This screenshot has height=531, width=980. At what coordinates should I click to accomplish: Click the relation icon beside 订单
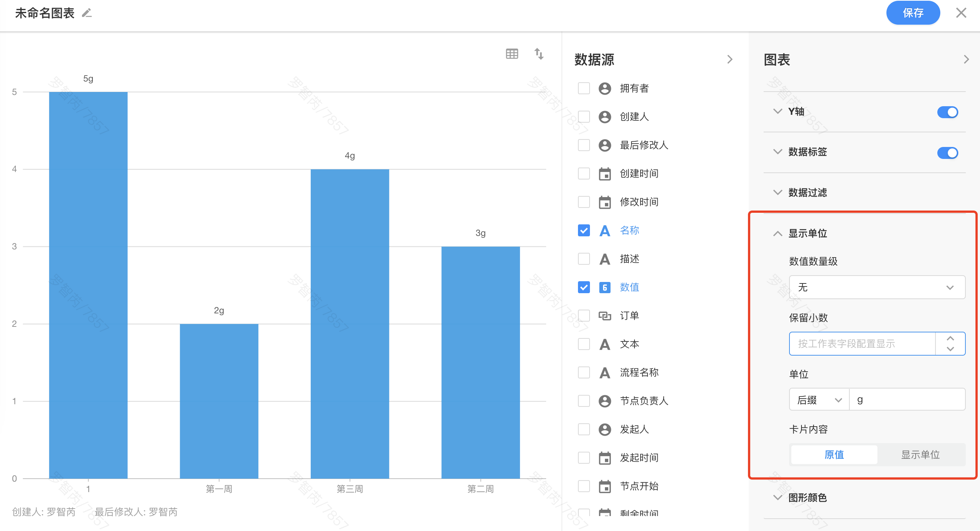pyautogui.click(x=605, y=316)
